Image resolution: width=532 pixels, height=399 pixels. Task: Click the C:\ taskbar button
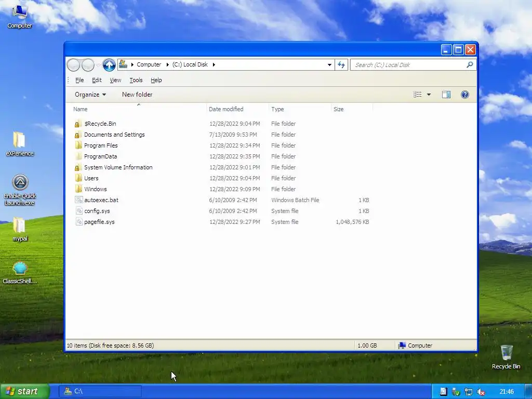pos(100,392)
